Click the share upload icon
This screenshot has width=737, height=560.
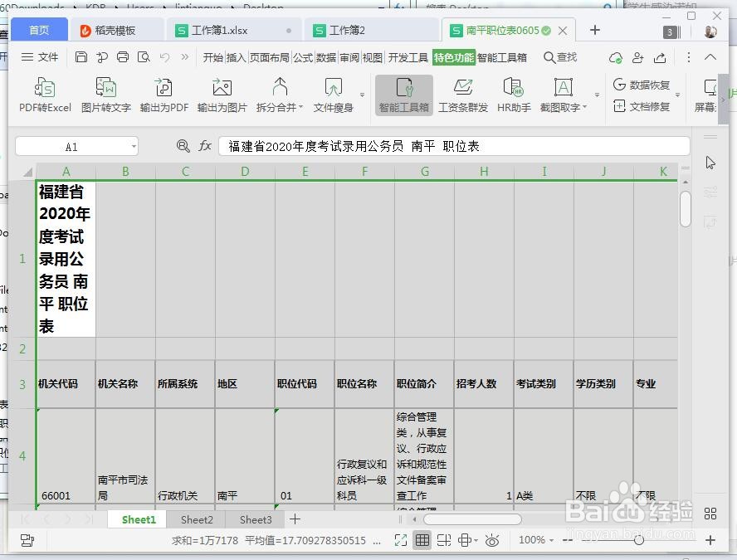tap(660, 58)
